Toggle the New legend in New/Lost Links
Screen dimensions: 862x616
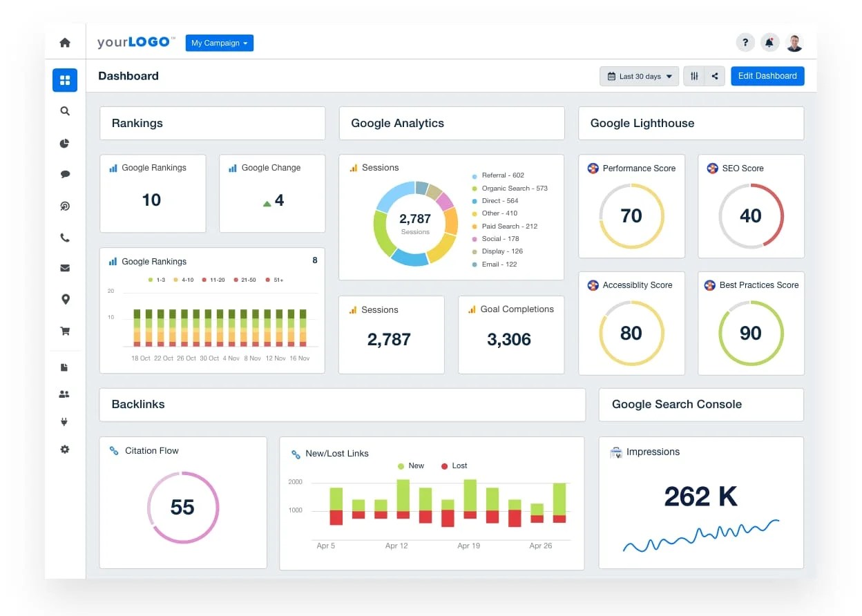click(411, 466)
